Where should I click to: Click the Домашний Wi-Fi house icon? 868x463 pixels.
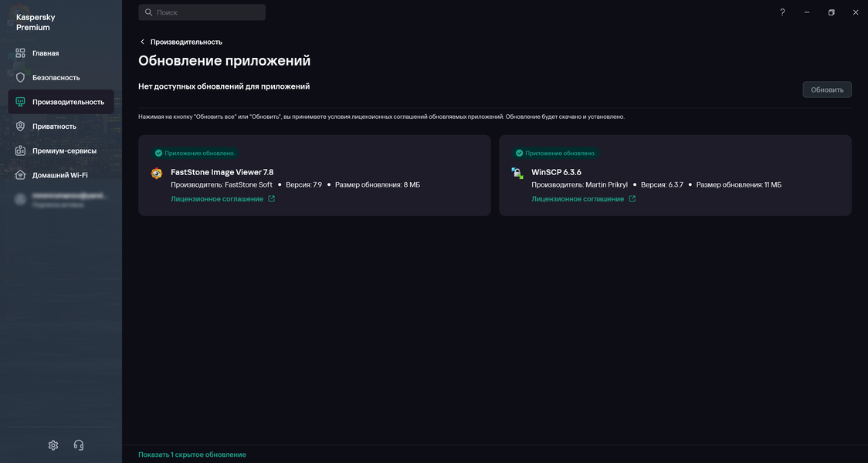(x=21, y=175)
